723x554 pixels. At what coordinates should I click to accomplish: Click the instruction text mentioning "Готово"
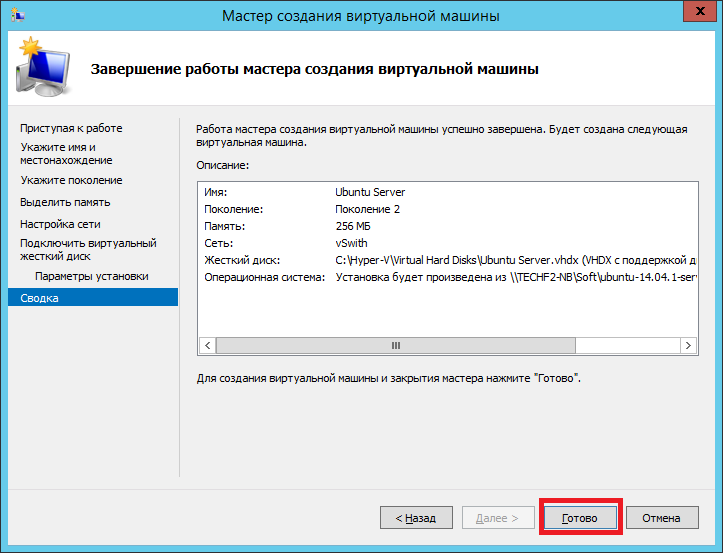(389, 379)
